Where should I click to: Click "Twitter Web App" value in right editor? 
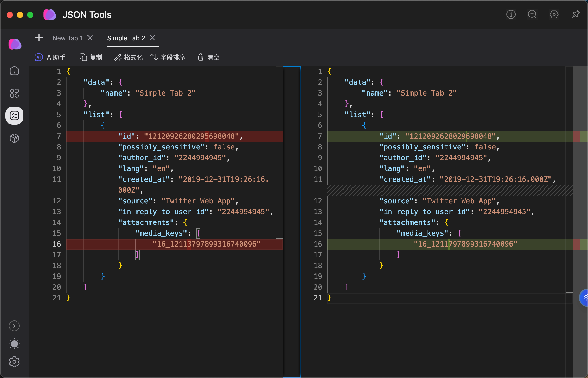[x=459, y=201]
